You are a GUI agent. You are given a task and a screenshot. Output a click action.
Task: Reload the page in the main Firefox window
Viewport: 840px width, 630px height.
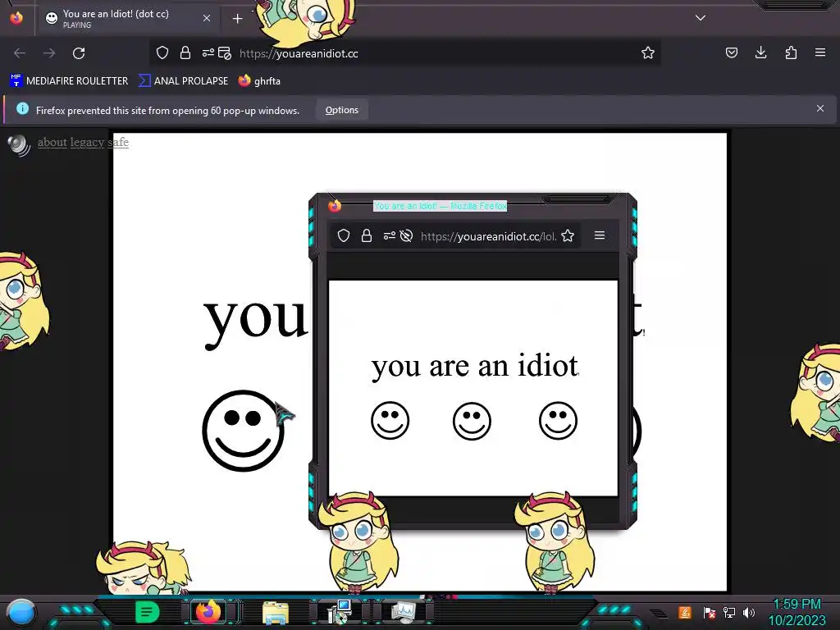point(79,53)
